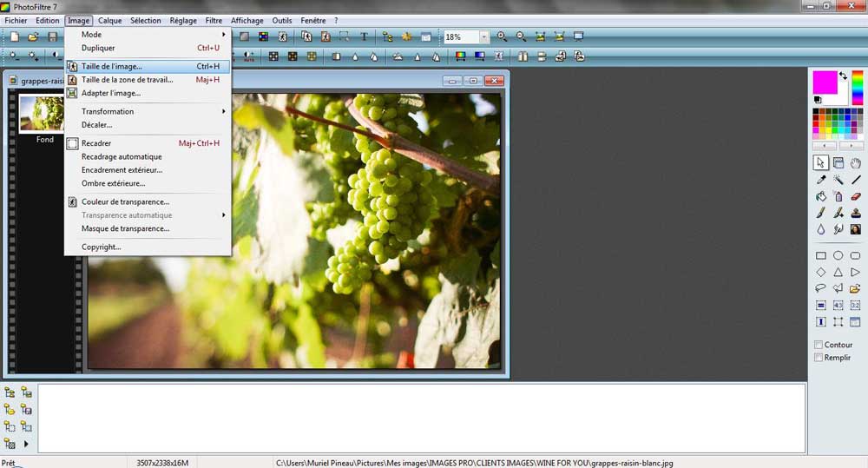Choose Masque de transparence menu entry
This screenshot has width=868, height=468.
[x=148, y=228]
